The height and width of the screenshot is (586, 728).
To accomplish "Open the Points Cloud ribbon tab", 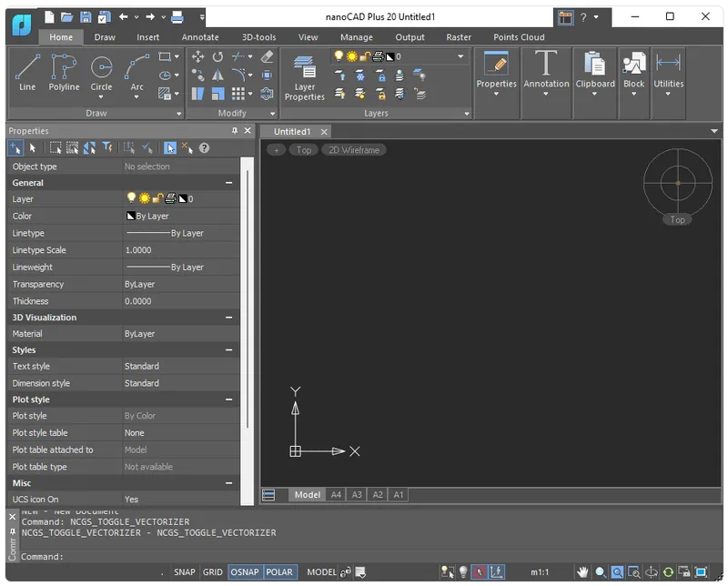I will 519,37.
